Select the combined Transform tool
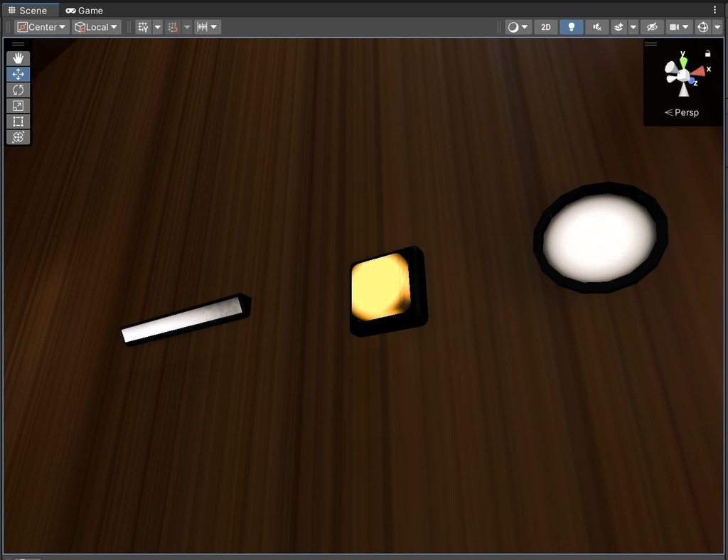Viewport: 728px width, 560px height. coord(18,137)
